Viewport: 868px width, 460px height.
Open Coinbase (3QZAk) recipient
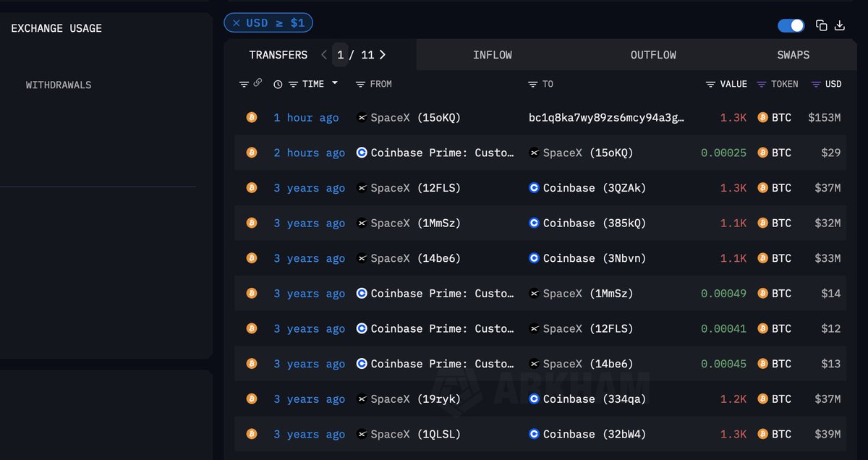click(595, 188)
